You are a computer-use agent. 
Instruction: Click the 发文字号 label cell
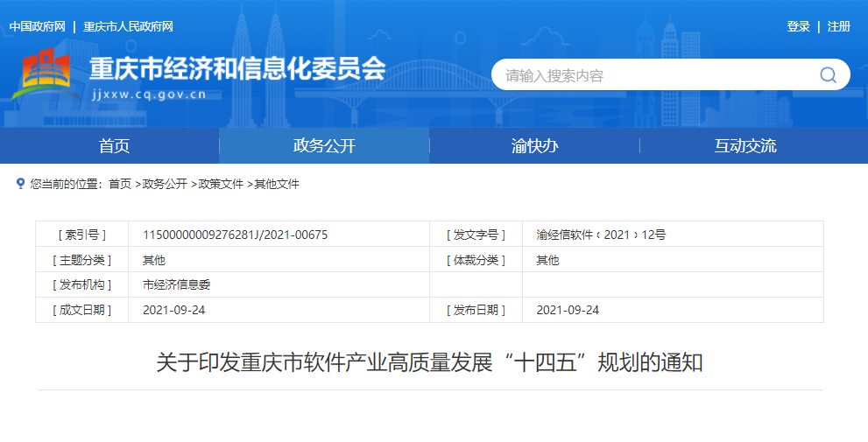[x=476, y=235]
